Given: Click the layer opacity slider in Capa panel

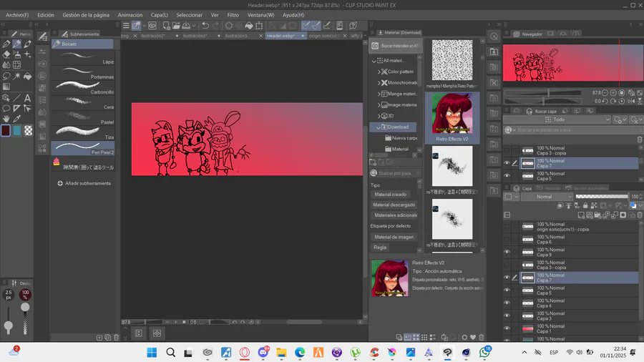Looking at the screenshot, I should click(x=602, y=197).
